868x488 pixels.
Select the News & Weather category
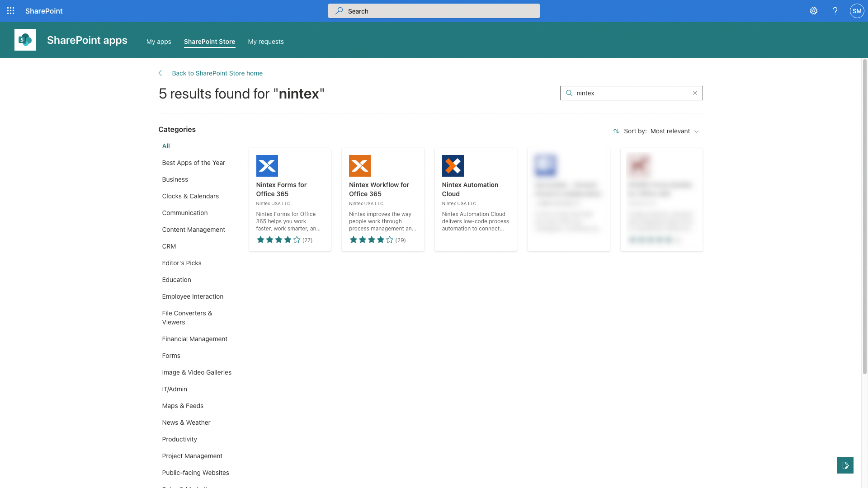click(x=186, y=422)
